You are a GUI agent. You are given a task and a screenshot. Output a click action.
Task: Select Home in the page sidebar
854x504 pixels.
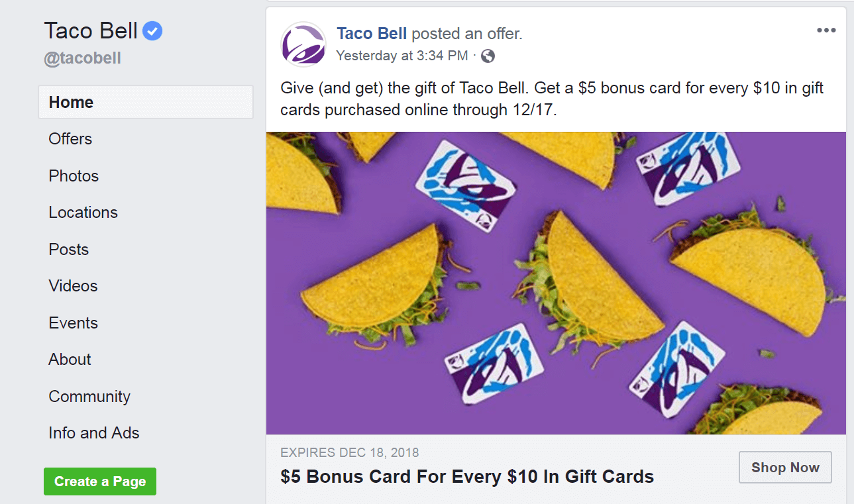click(x=71, y=102)
